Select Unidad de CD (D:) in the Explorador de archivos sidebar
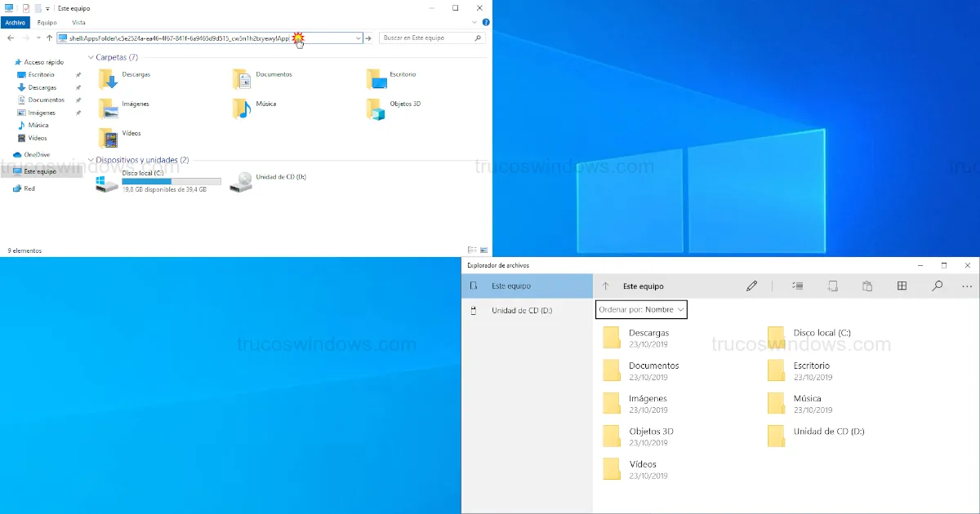This screenshot has width=980, height=514. 527,311
